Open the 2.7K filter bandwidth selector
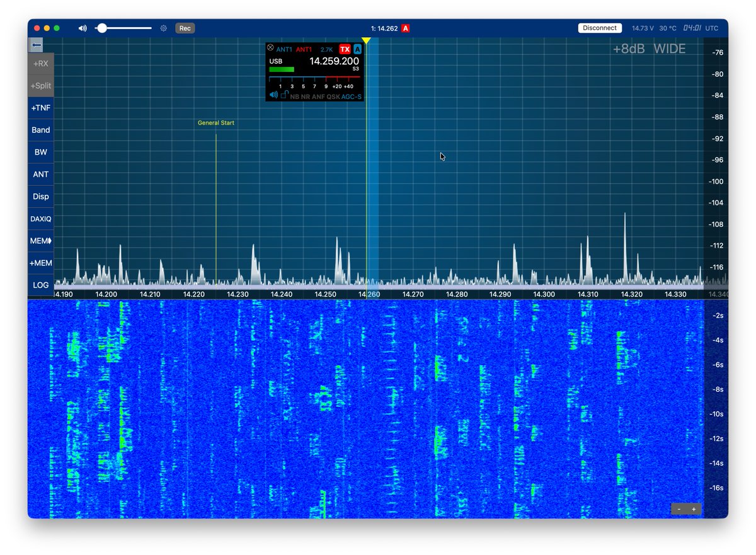The height and width of the screenshot is (555, 756). [326, 49]
